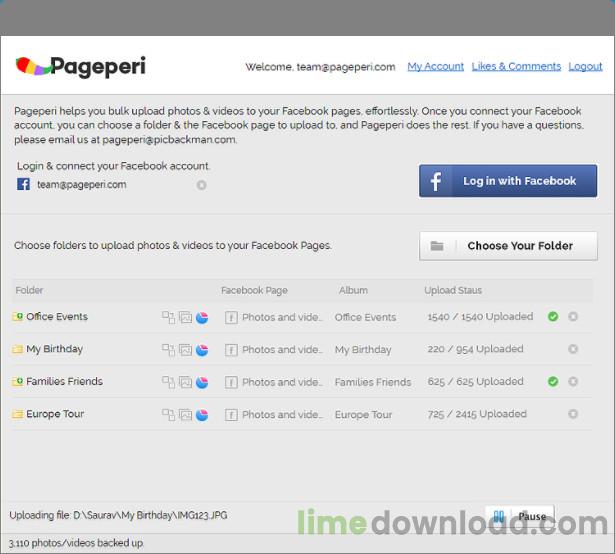Remove the Office Events folder using X icon
Screen dimensions: 615x554
[x=573, y=317]
